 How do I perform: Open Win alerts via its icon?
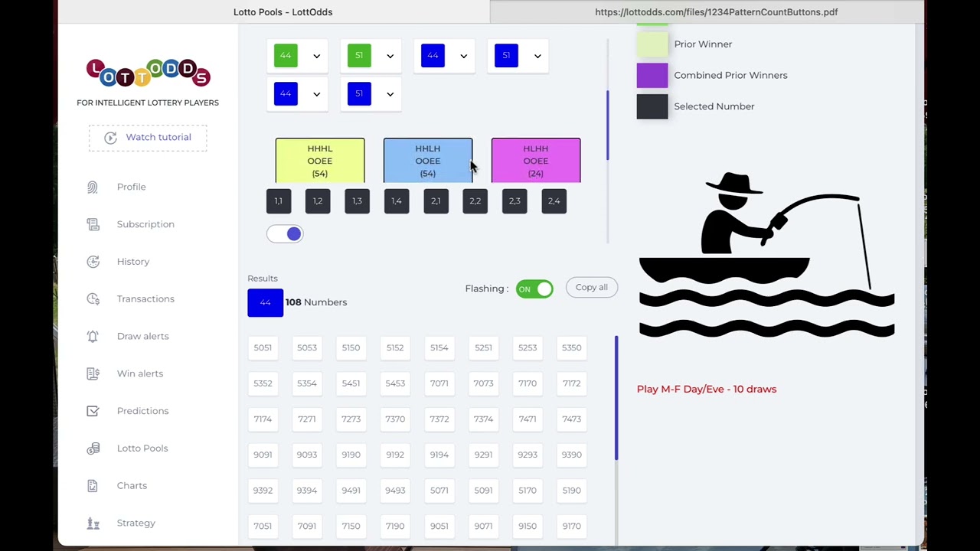[93, 373]
